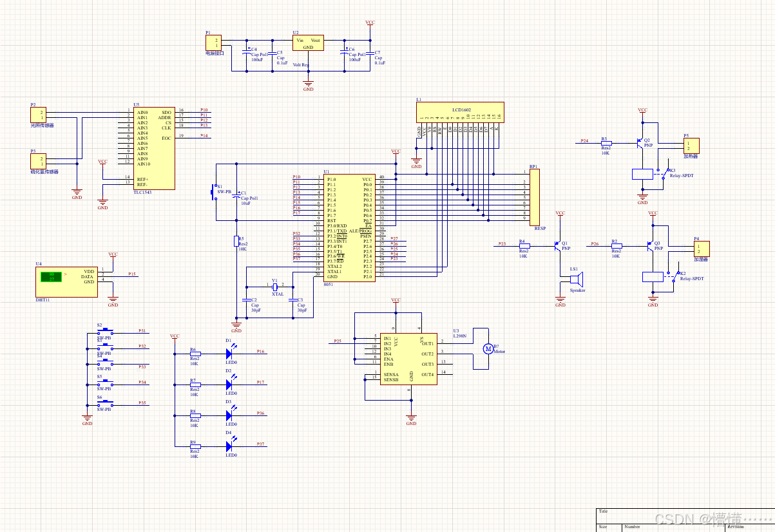Image resolution: width=775 pixels, height=532 pixels.
Task: Click the P2 sensor connector
Action: tap(38, 115)
